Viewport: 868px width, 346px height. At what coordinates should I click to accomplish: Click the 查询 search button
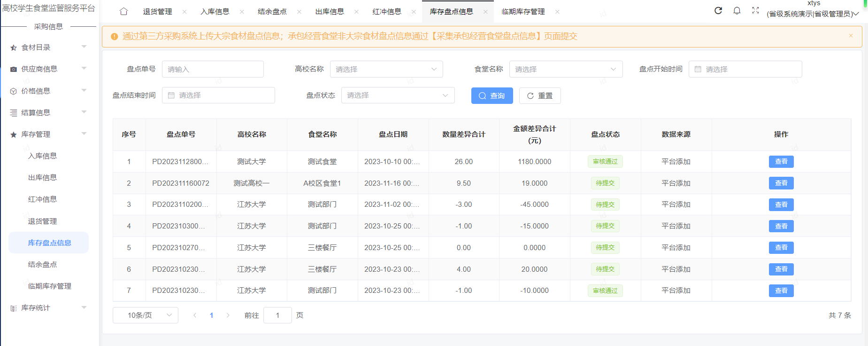[492, 95]
